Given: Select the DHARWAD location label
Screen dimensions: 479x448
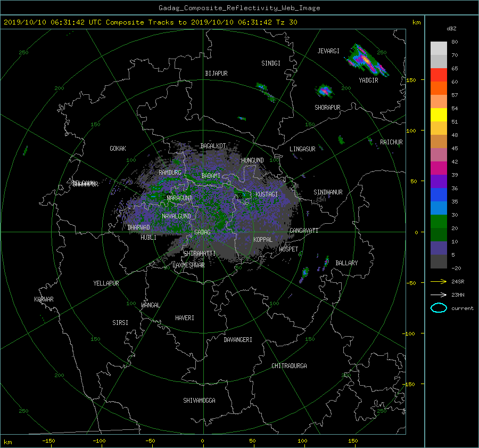Looking at the screenshot, I should coord(139,227).
